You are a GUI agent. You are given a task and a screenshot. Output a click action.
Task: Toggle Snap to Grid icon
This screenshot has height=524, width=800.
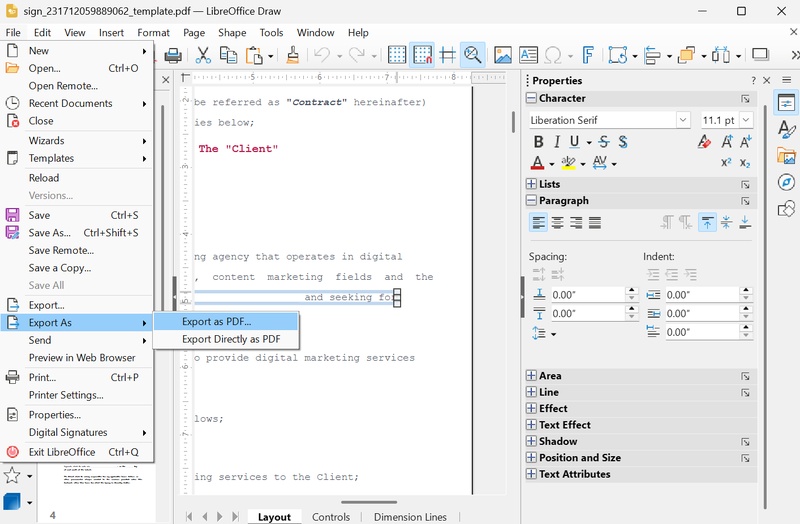tap(422, 55)
